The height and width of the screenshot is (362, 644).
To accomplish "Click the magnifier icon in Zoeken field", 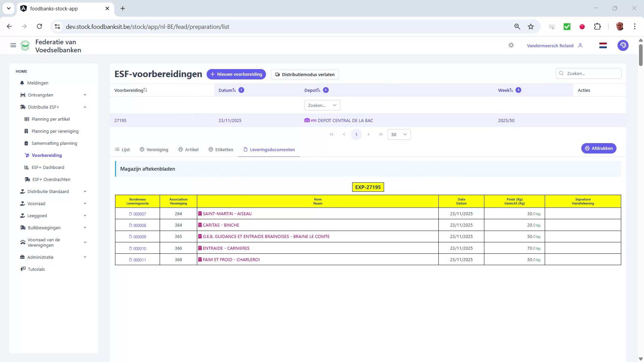I will [x=561, y=73].
